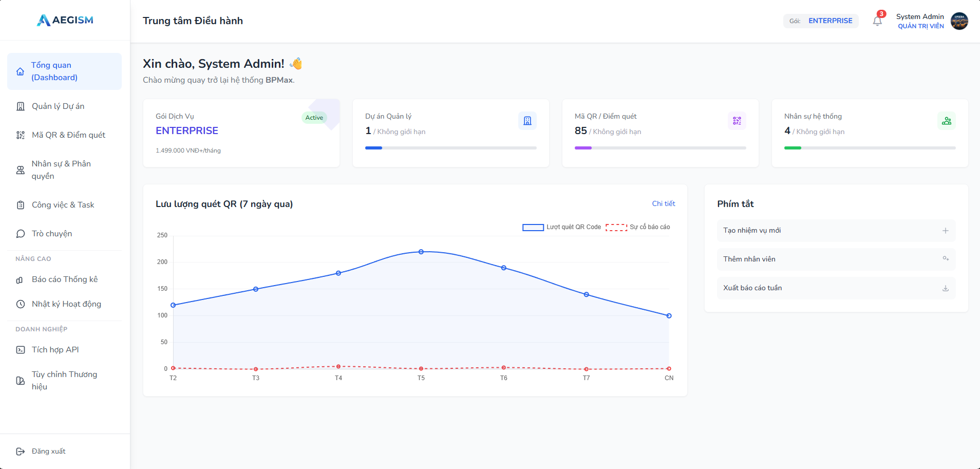Open Nhân sự & Phân quyền page
The width and height of the screenshot is (980, 469).
[x=61, y=170]
